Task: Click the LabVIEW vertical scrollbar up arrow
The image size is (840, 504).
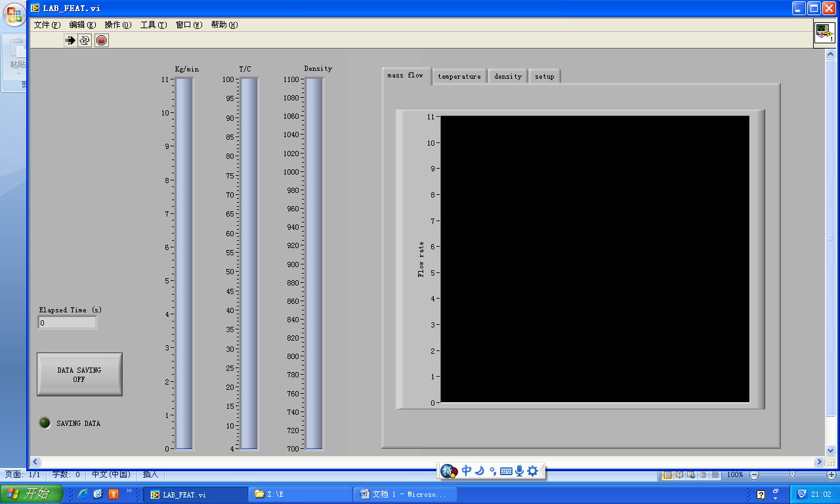Action: (x=830, y=54)
